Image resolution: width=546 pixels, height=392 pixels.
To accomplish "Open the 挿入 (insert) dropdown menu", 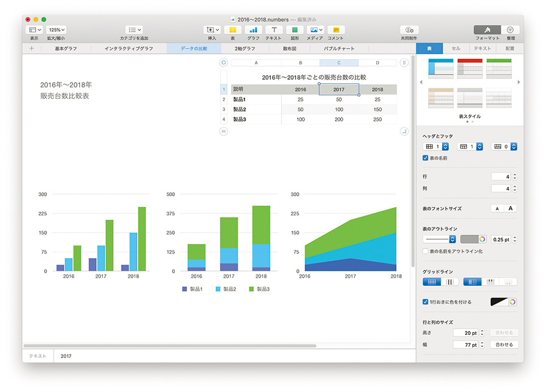I will [x=212, y=29].
